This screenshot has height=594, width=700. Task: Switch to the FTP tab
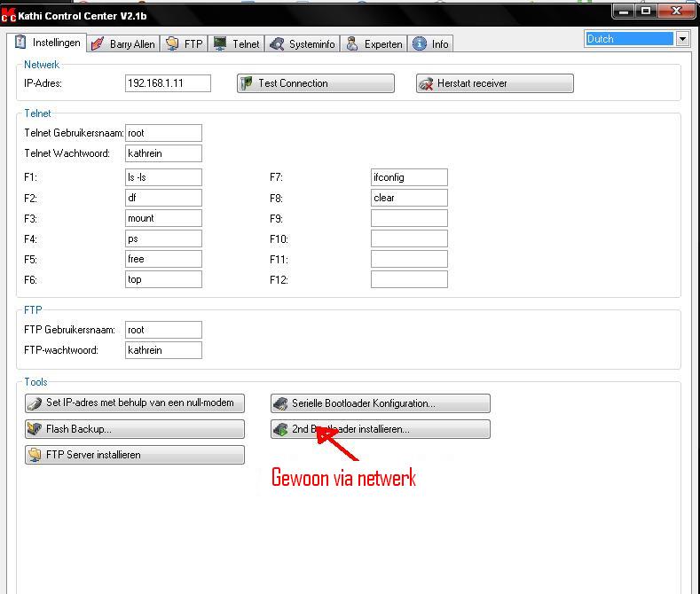(184, 43)
